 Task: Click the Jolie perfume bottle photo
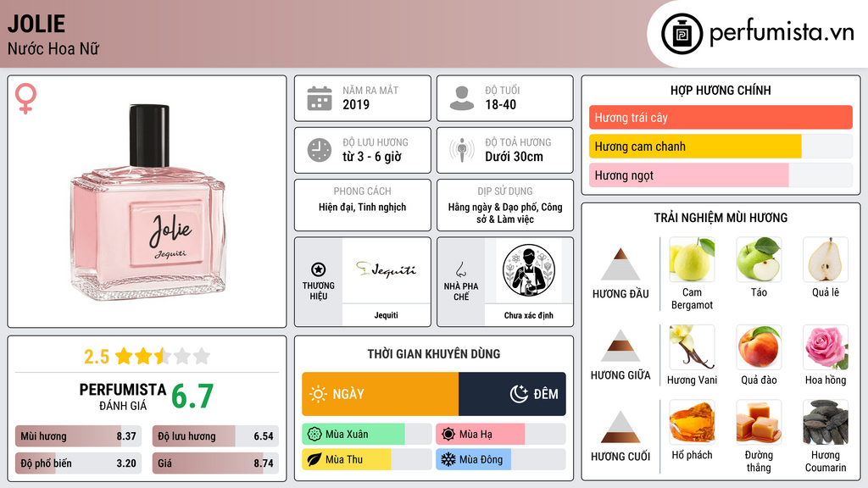tap(148, 202)
